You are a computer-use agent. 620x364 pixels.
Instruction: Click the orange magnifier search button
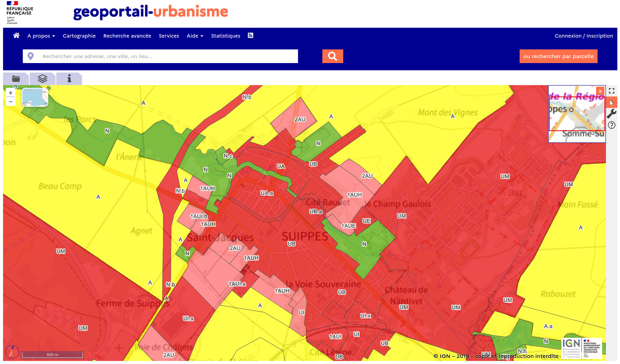point(333,56)
